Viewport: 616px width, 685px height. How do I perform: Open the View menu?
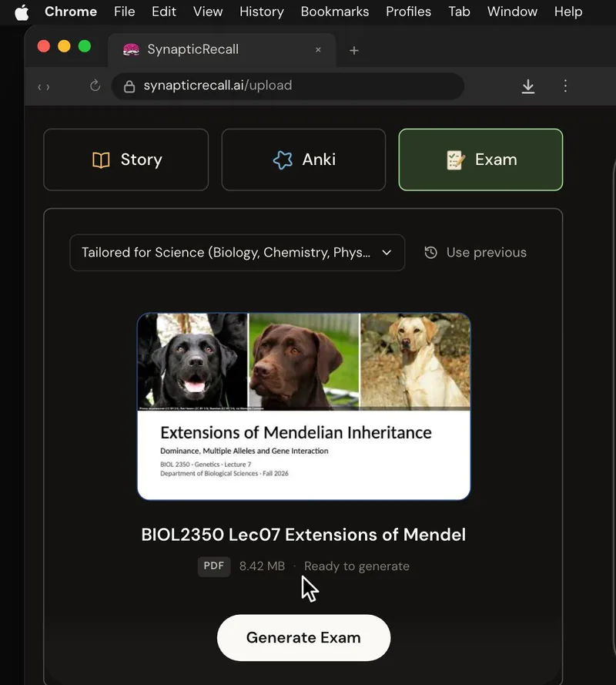[208, 12]
